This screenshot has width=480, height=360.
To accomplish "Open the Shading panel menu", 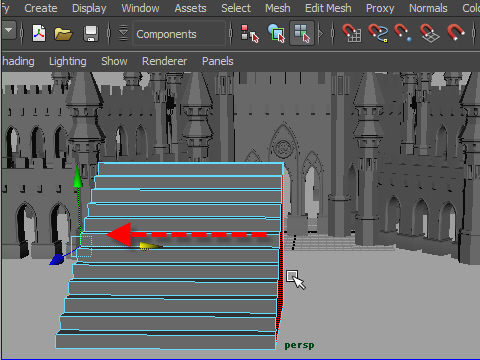I will click(18, 61).
